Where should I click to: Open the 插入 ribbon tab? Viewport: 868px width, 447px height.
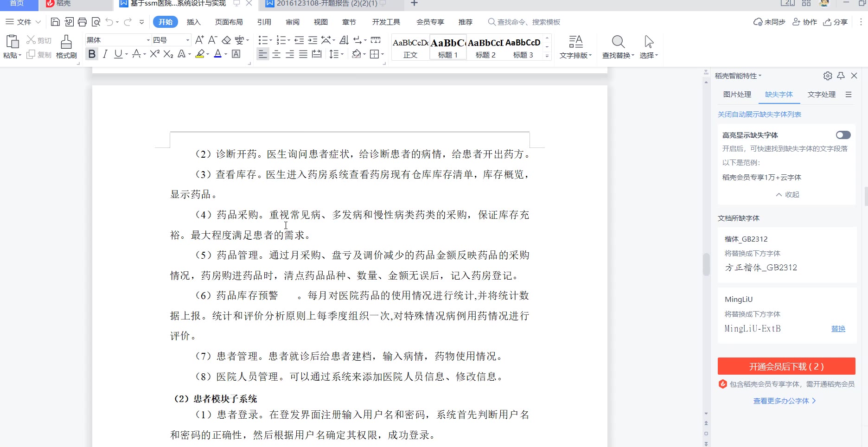(193, 22)
